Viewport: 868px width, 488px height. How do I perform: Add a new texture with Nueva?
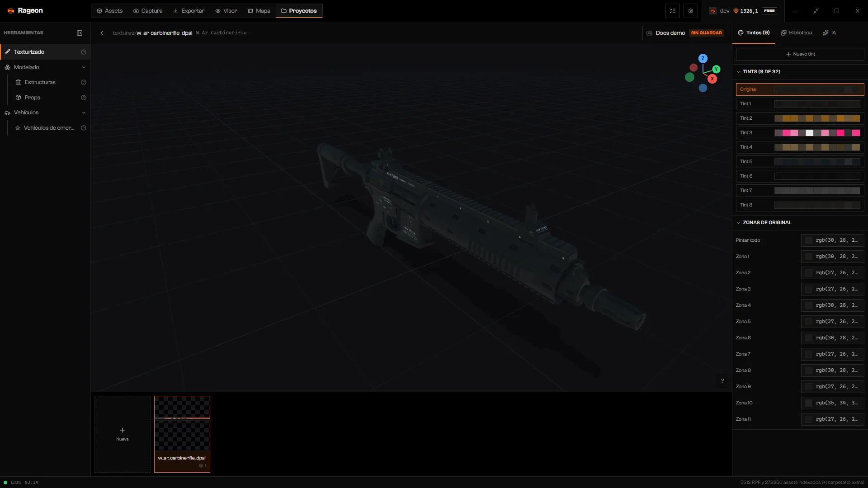click(x=123, y=434)
